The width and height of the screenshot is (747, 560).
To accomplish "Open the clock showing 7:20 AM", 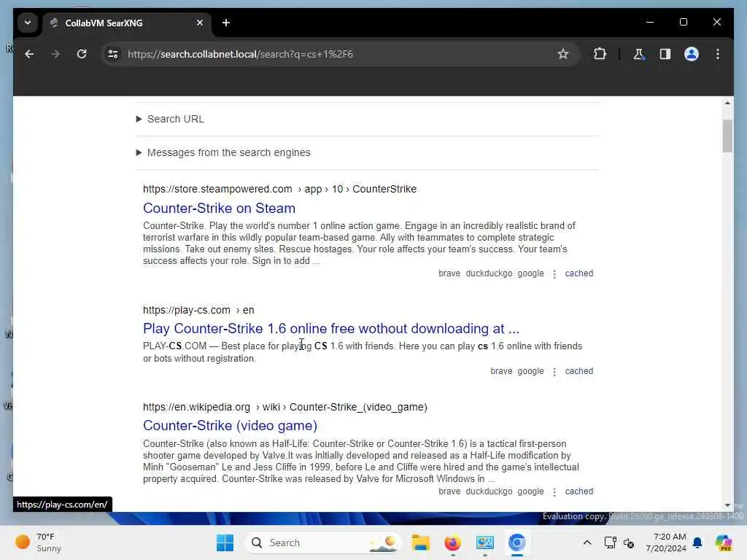I will (x=665, y=542).
